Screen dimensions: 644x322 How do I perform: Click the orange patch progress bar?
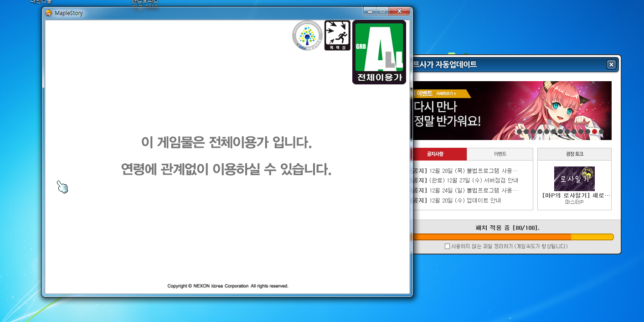(512, 237)
